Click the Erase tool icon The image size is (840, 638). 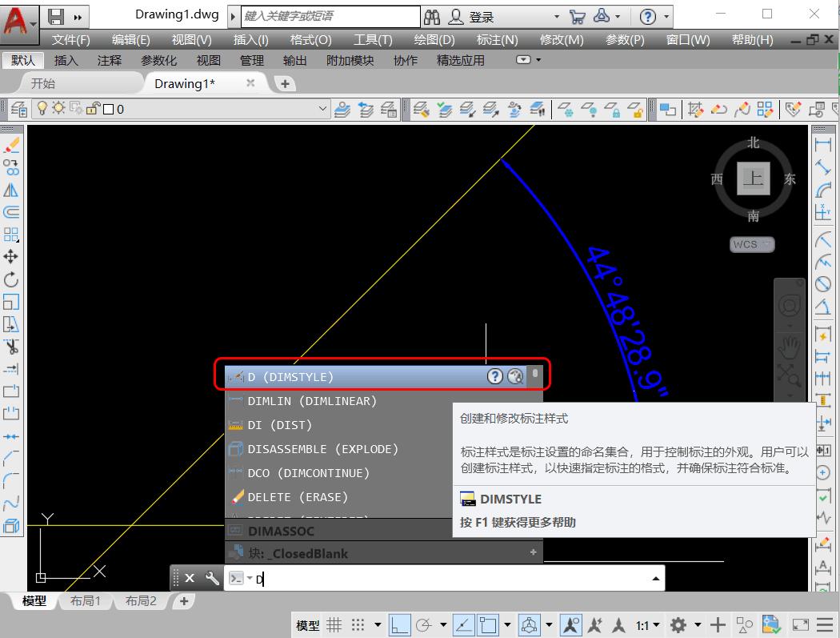(x=11, y=145)
